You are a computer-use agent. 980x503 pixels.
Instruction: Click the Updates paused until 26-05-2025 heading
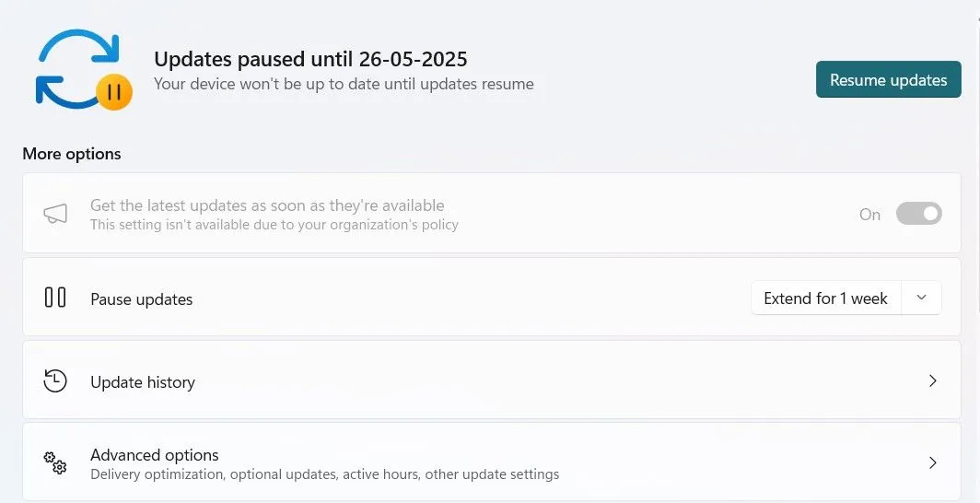click(x=310, y=60)
